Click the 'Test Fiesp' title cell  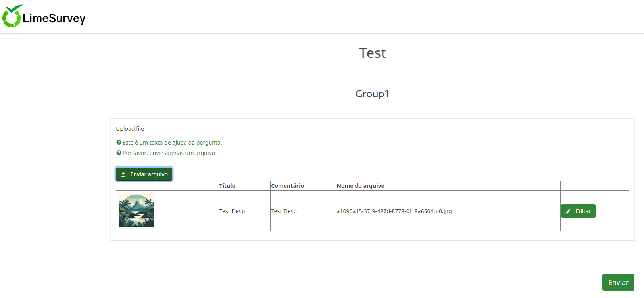coord(232,211)
